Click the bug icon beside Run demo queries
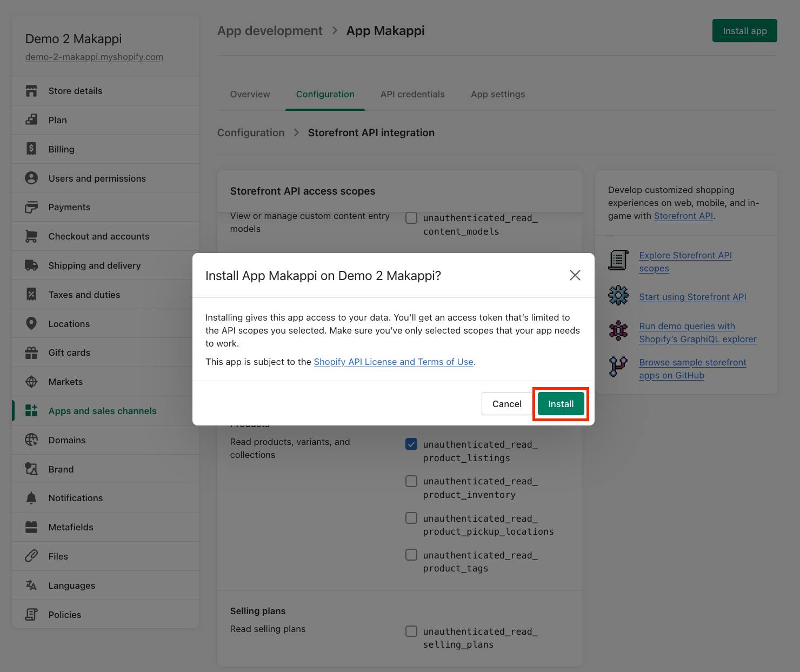 point(618,330)
